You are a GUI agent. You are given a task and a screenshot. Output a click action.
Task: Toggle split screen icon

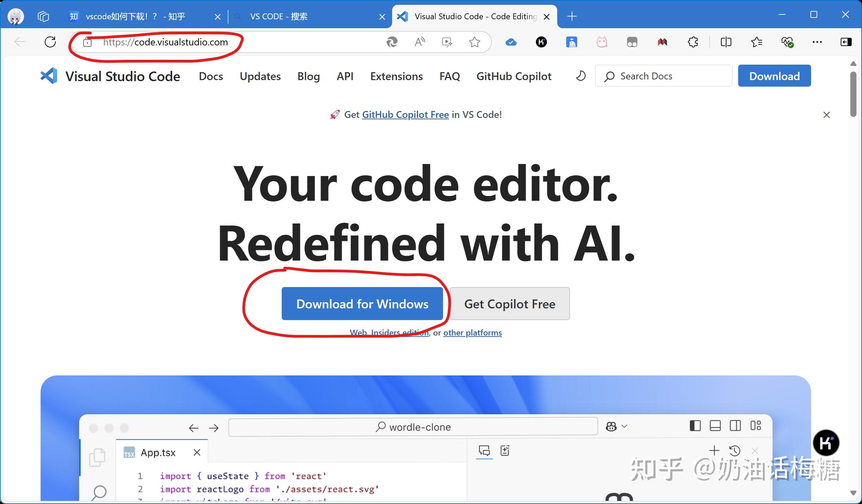click(x=726, y=42)
